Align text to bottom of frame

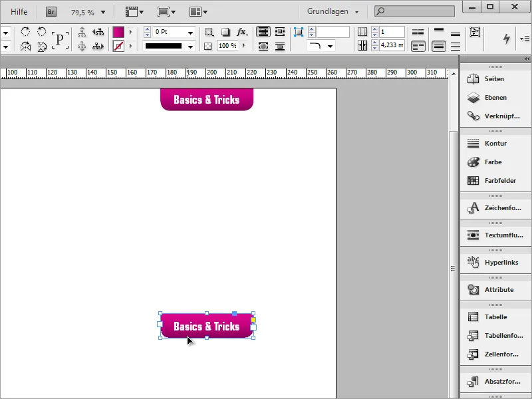pos(456,34)
